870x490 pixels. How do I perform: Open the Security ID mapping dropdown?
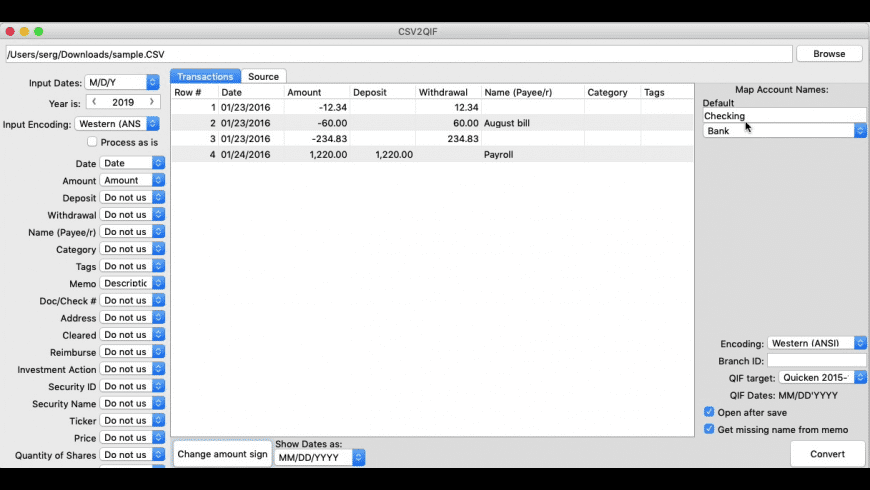click(x=132, y=386)
